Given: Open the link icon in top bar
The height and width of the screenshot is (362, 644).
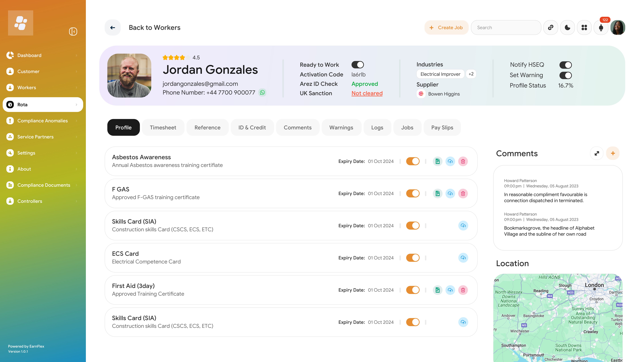Looking at the screenshot, I should (x=551, y=27).
